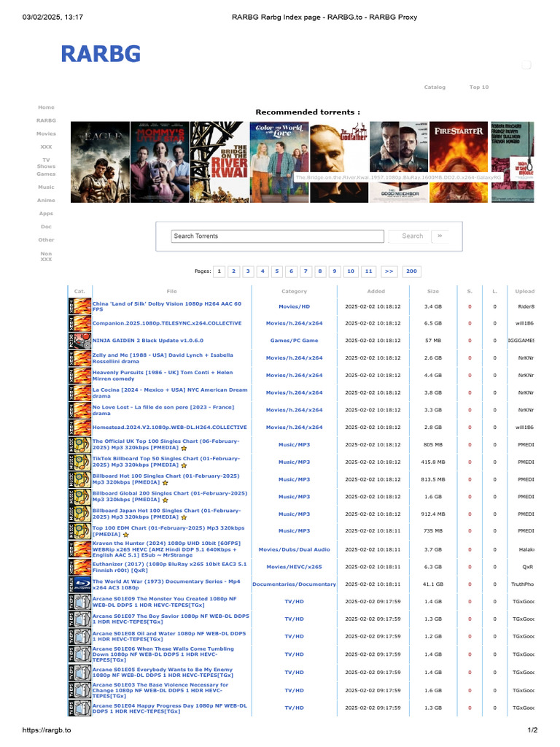560x747 pixels.
Task: Click category icon beside Euthanizer (2017) torrent
Action: coord(79,567)
